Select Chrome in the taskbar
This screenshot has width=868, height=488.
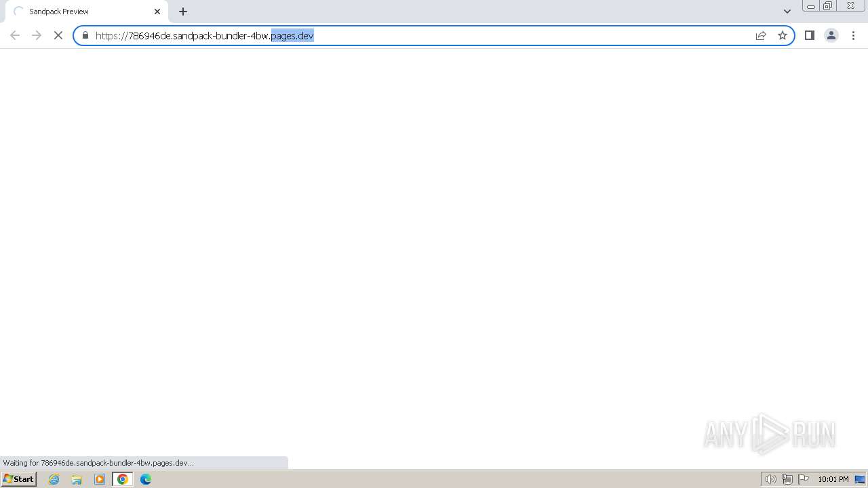[123, 479]
